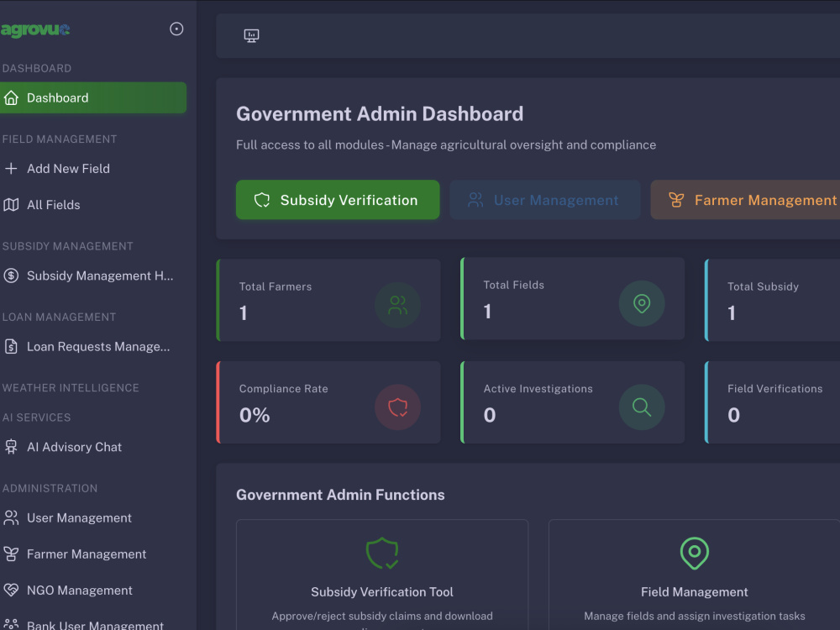840x630 pixels.
Task: Click the robot icon beside AI Advisory Chat
Action: pos(11,447)
